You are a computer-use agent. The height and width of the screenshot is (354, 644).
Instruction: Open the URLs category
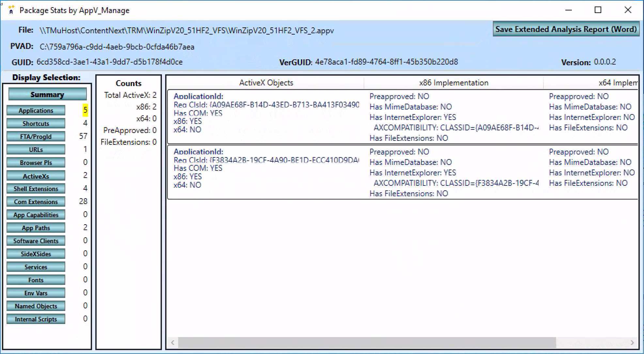(36, 150)
